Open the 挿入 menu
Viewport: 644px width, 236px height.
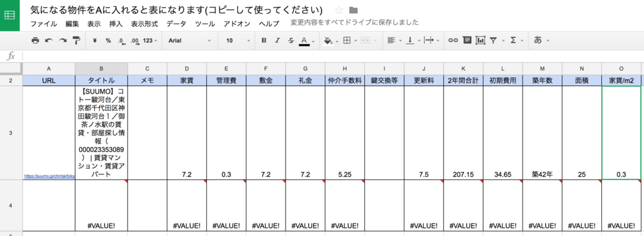pyautogui.click(x=116, y=24)
